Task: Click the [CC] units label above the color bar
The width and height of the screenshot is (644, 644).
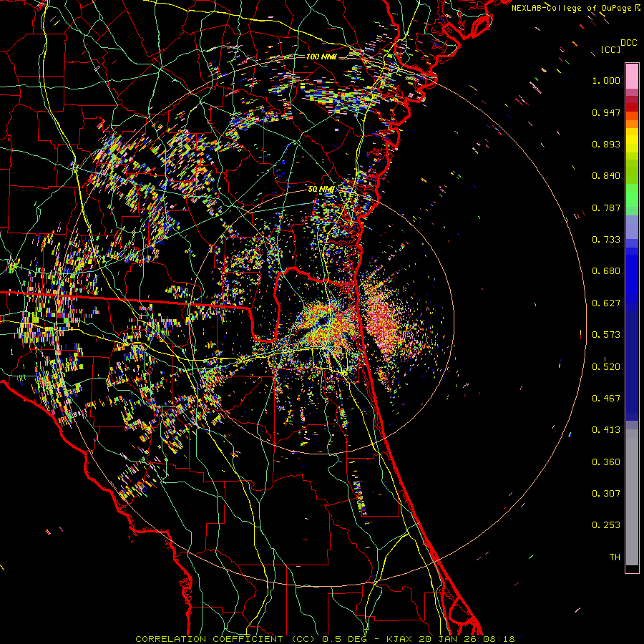Action: pyautogui.click(x=610, y=49)
